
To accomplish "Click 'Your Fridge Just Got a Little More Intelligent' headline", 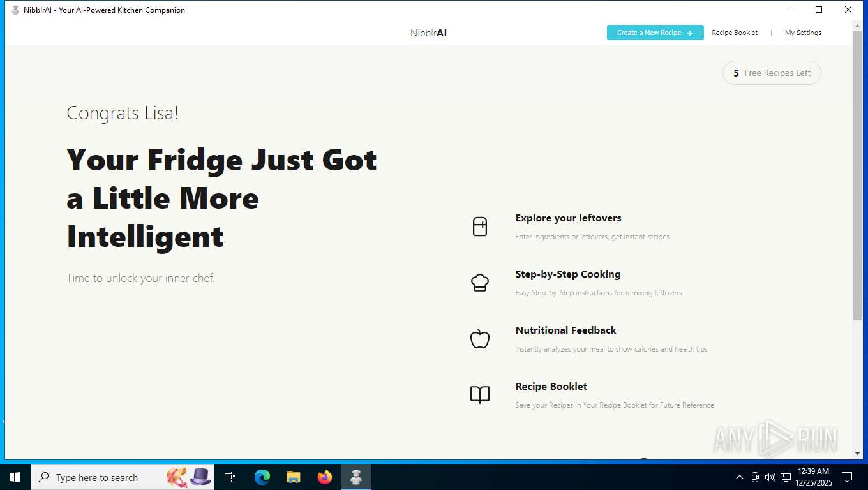I will [221, 198].
